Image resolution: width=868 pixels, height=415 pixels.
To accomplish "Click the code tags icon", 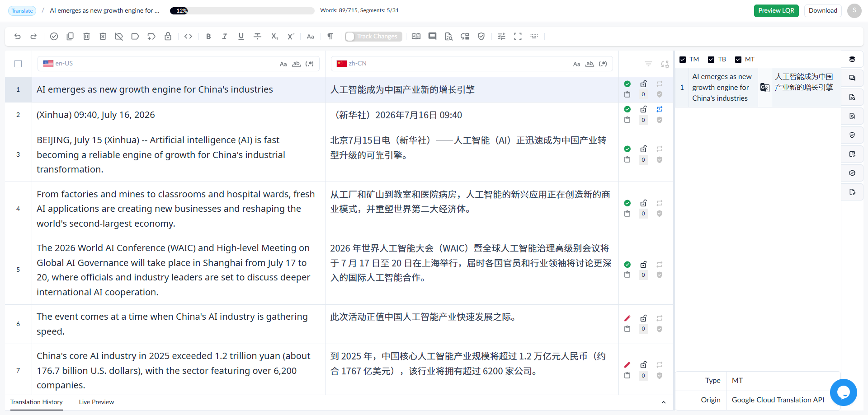I will (x=189, y=37).
